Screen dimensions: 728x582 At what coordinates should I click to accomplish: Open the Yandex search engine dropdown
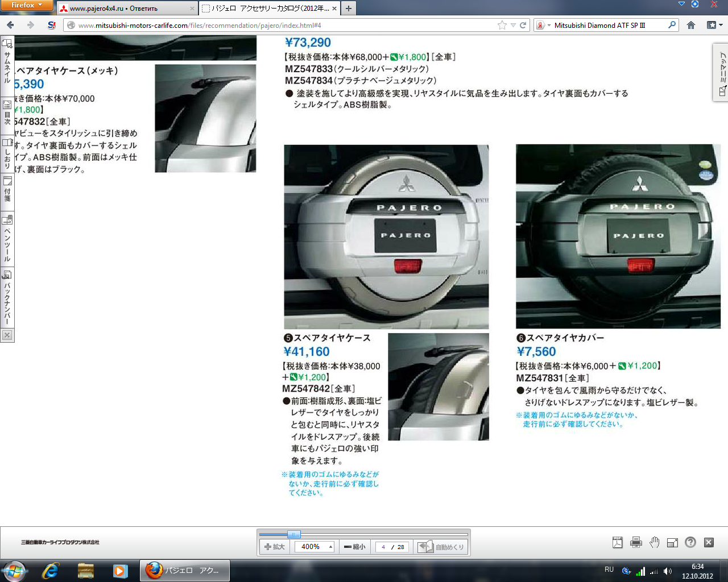(x=543, y=25)
